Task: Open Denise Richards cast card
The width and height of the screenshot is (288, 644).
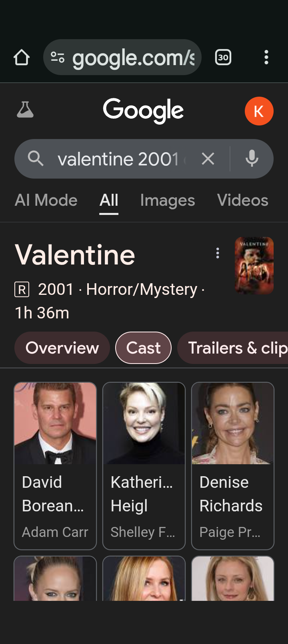Action: [233, 466]
